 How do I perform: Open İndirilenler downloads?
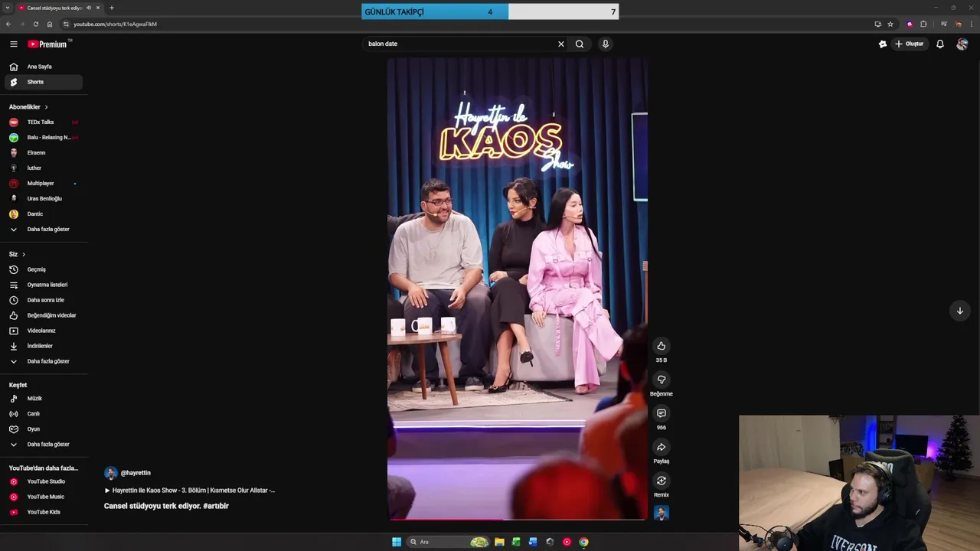[44, 346]
